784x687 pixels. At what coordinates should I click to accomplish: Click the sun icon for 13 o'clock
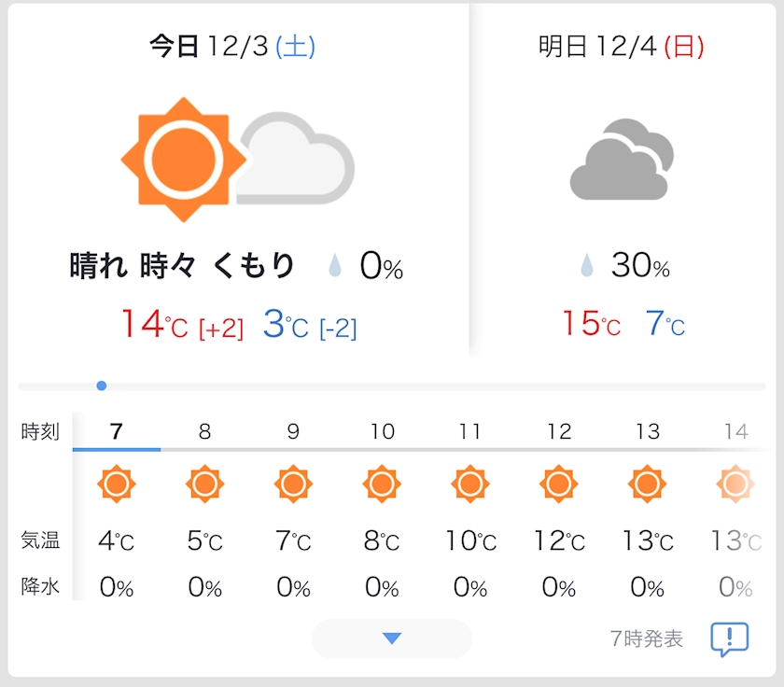(x=647, y=484)
